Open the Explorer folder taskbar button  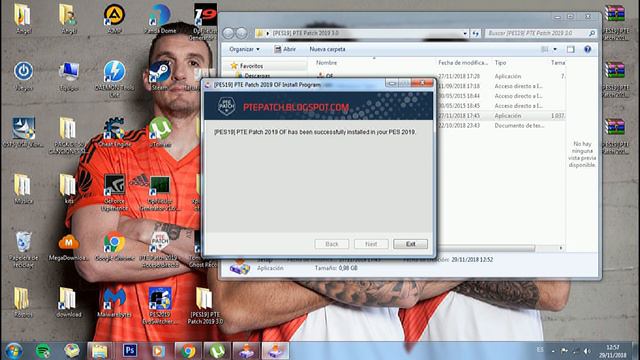coord(100,351)
